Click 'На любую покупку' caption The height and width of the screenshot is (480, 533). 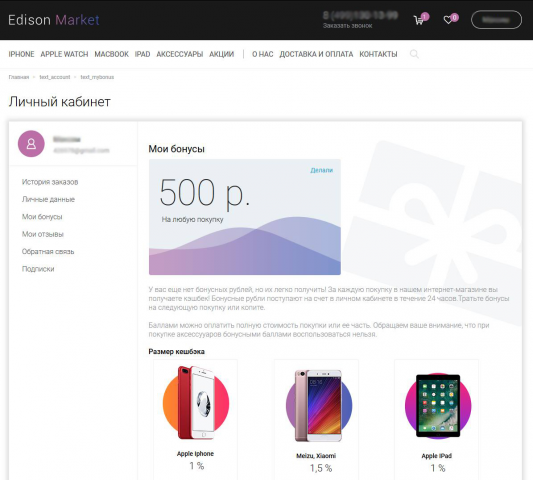tap(192, 220)
